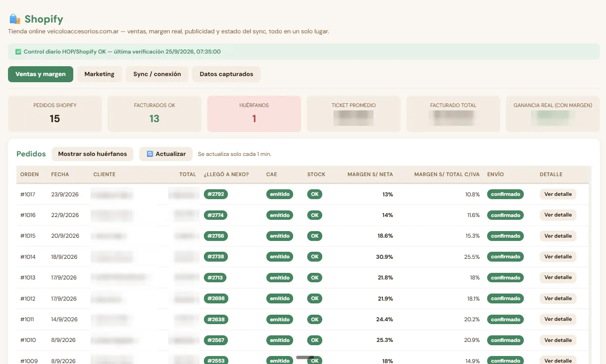Click the 24.4% margin value
This screenshot has height=364, width=606.
385,319
